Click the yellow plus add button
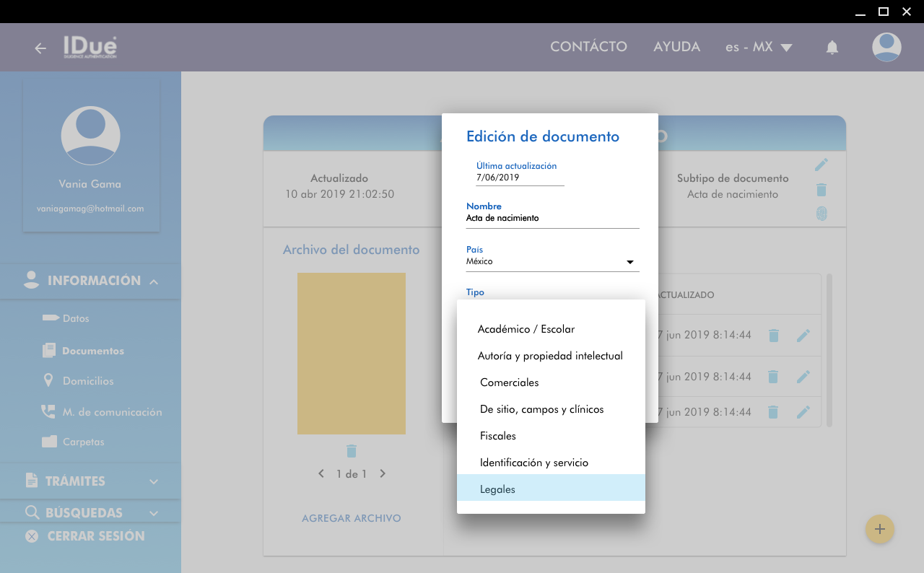 click(x=879, y=529)
